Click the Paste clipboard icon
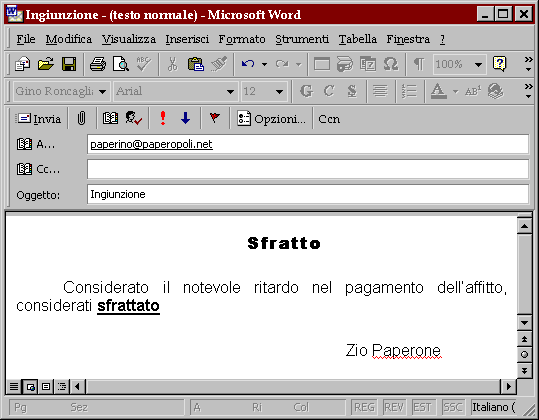539x420 pixels. (x=196, y=64)
